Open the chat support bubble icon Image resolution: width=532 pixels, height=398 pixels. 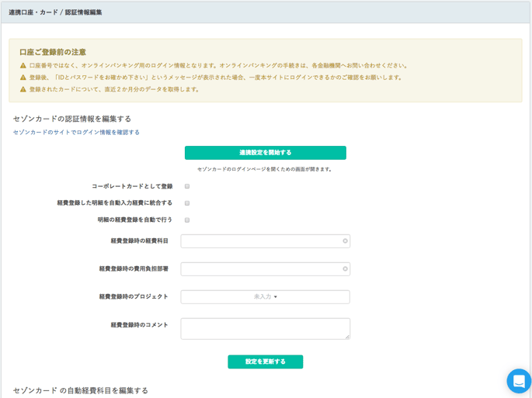pyautogui.click(x=519, y=381)
